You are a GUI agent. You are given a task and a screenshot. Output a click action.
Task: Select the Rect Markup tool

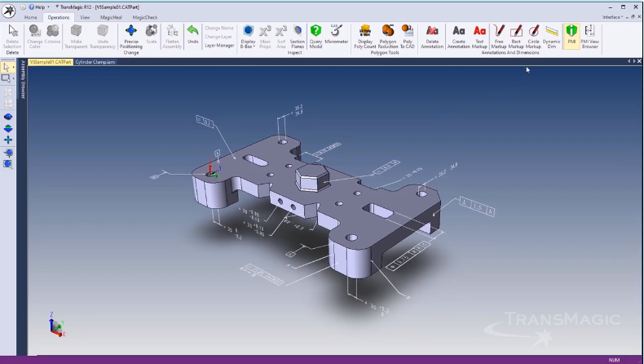point(516,36)
